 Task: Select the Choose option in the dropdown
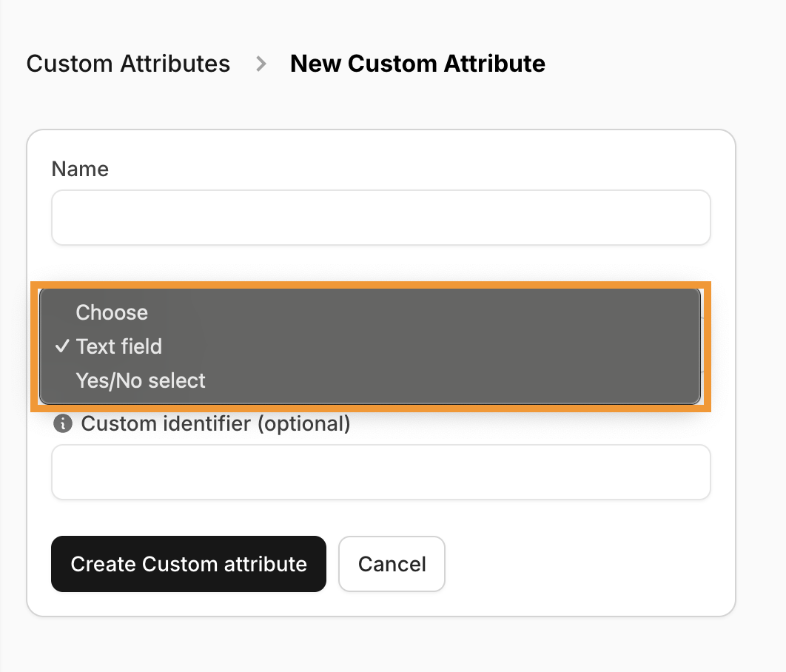[112, 312]
